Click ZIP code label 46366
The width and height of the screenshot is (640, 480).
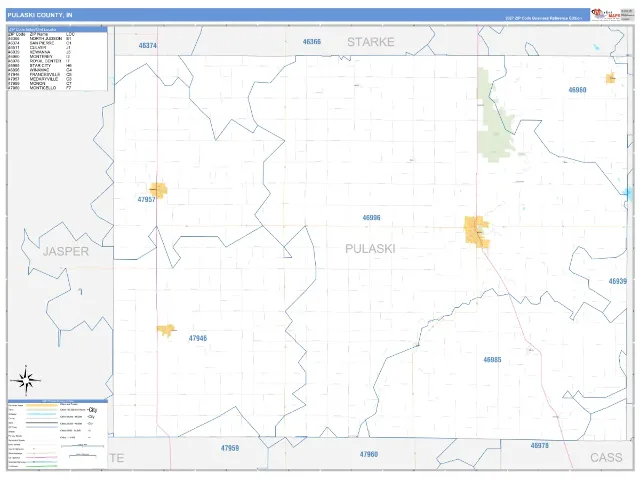pyautogui.click(x=312, y=42)
